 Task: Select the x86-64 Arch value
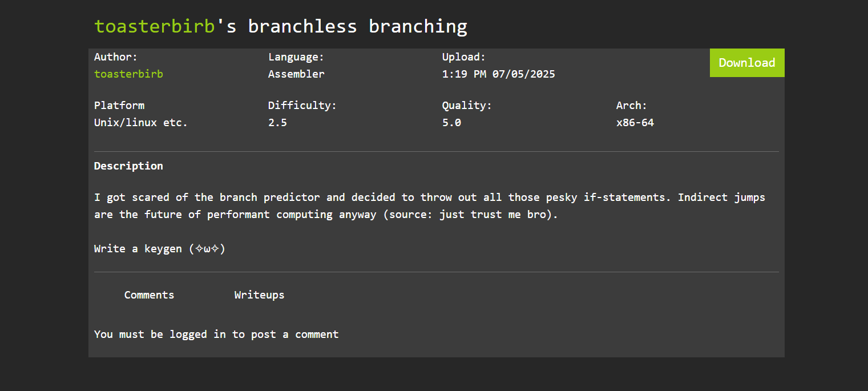(x=635, y=123)
